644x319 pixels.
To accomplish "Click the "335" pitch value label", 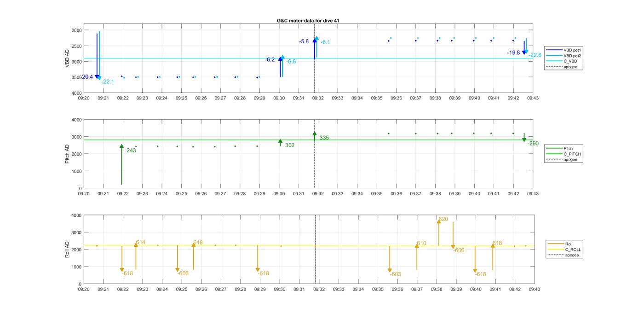I will coord(324,138).
